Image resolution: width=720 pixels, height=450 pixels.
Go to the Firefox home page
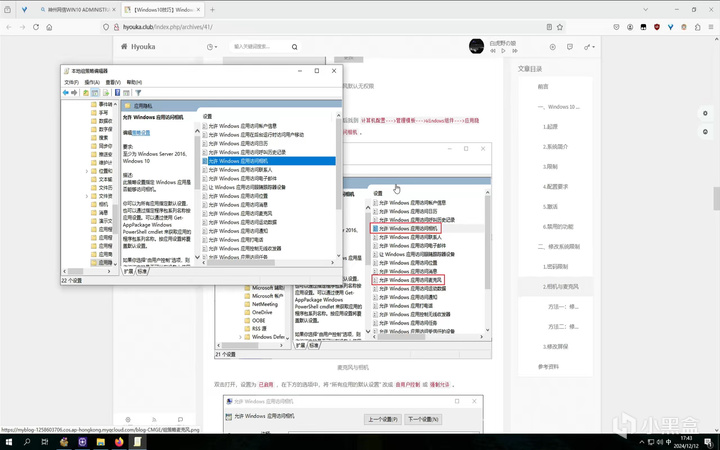tap(49, 27)
